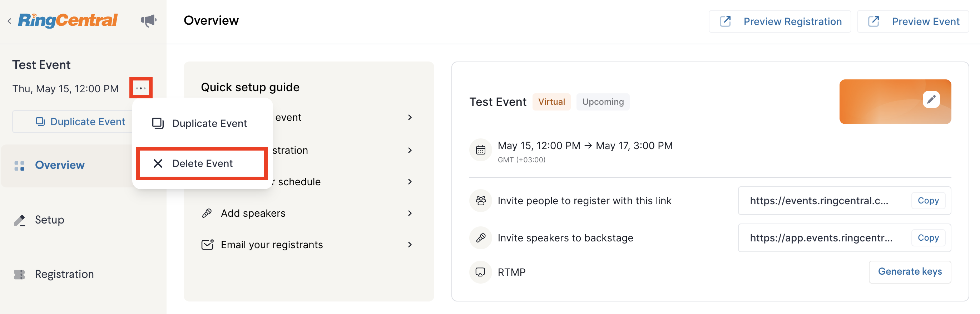Click the Test Event title in sidebar
Image resolution: width=980 pixels, height=314 pixels.
click(x=41, y=65)
